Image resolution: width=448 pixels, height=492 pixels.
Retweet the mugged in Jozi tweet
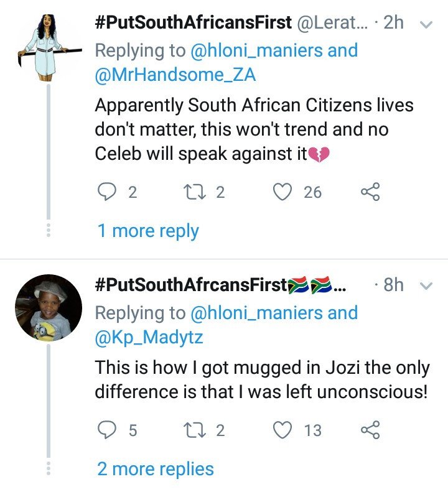[x=194, y=430]
